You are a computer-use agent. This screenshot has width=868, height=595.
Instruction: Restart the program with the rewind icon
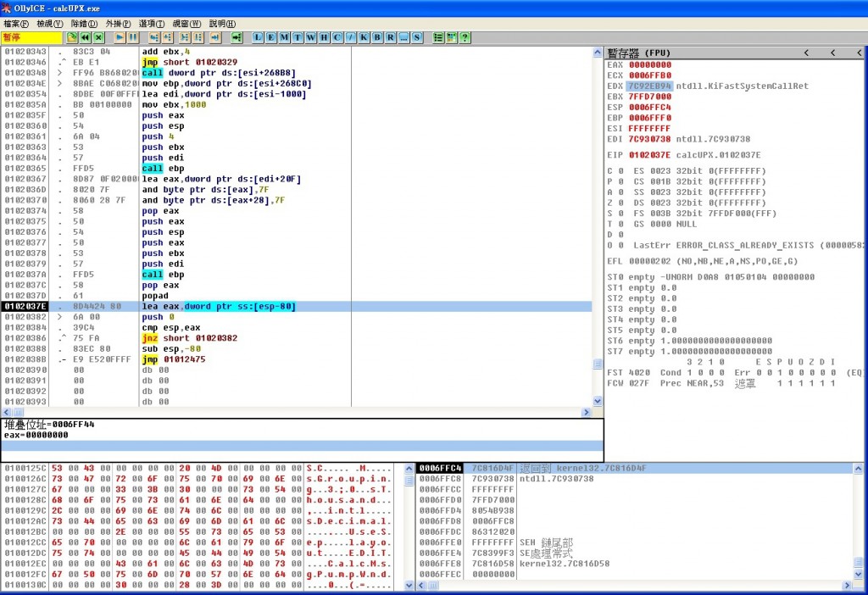click(86, 38)
